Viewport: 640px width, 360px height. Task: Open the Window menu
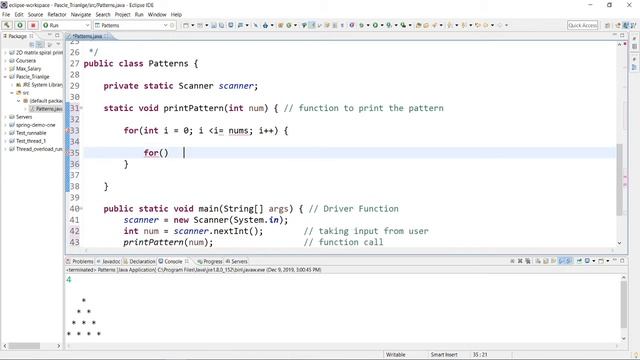point(157,14)
